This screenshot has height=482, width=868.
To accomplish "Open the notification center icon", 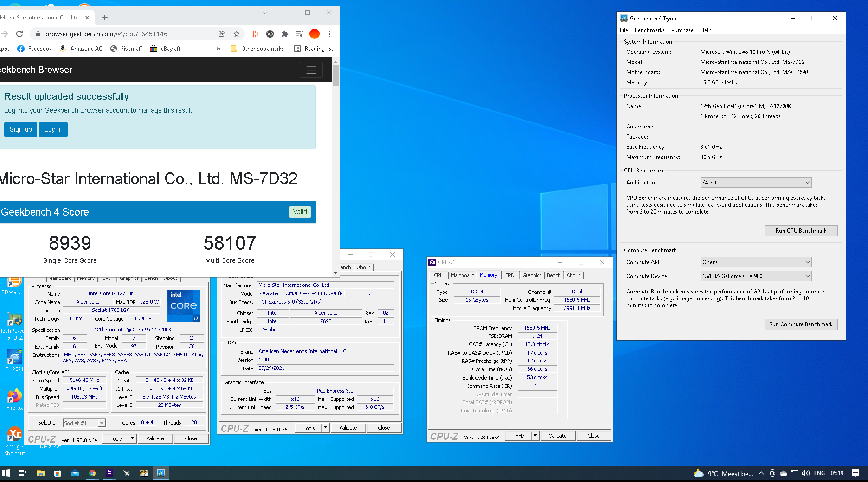I will (x=855, y=473).
